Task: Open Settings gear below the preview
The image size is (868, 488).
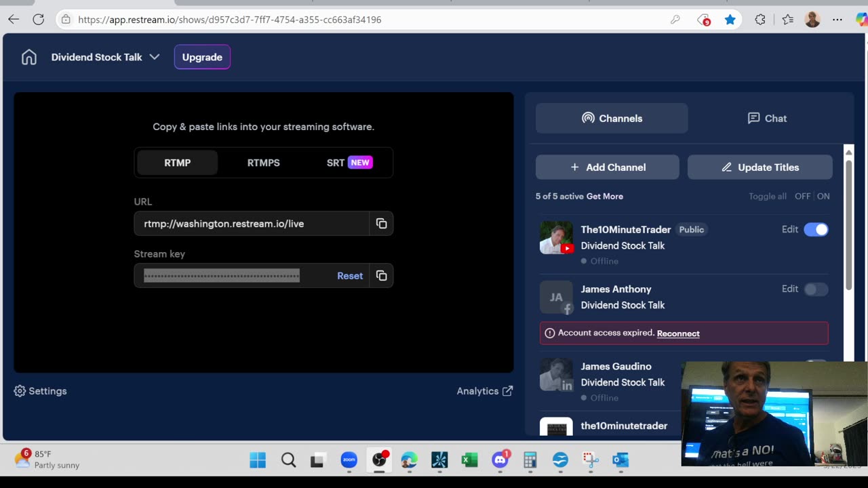Action: coord(40,391)
